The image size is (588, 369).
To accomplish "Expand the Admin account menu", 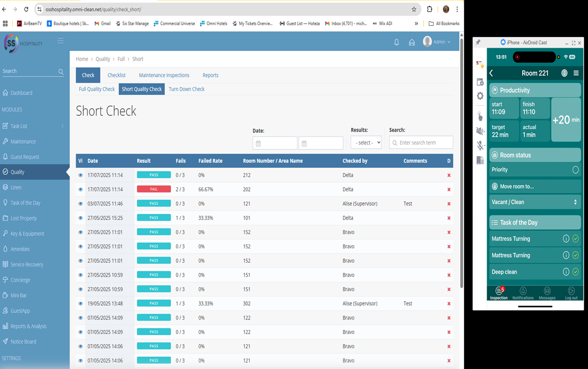I will point(438,41).
